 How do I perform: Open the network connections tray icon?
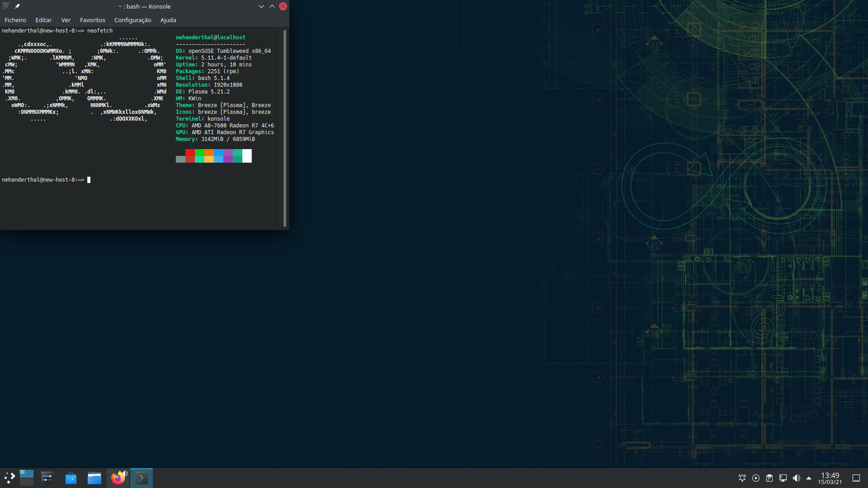[x=783, y=479]
